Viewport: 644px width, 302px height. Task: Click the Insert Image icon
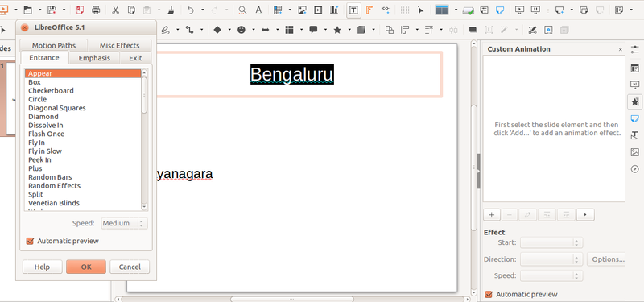(303, 10)
